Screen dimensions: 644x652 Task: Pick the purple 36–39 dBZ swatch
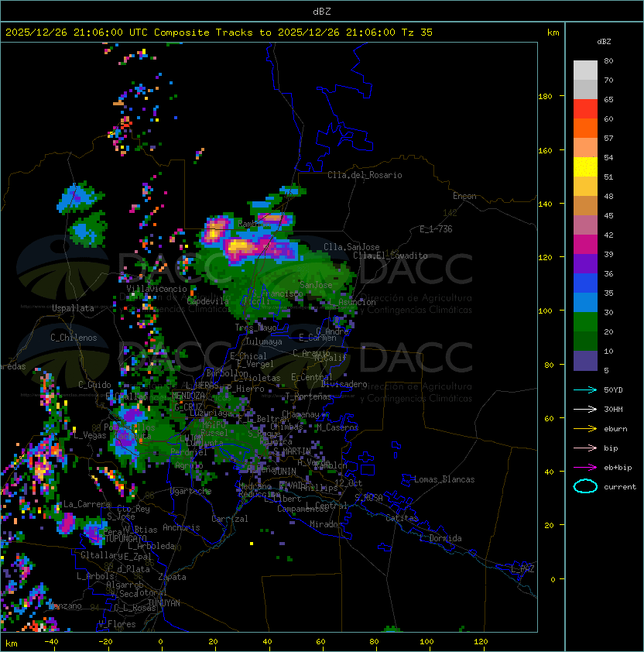click(x=585, y=263)
